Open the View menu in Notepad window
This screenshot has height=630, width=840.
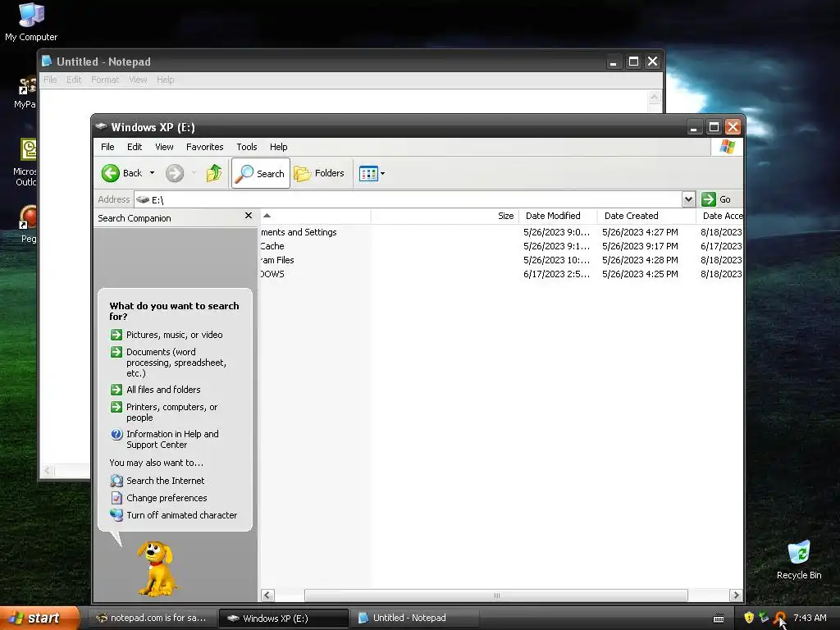click(138, 80)
